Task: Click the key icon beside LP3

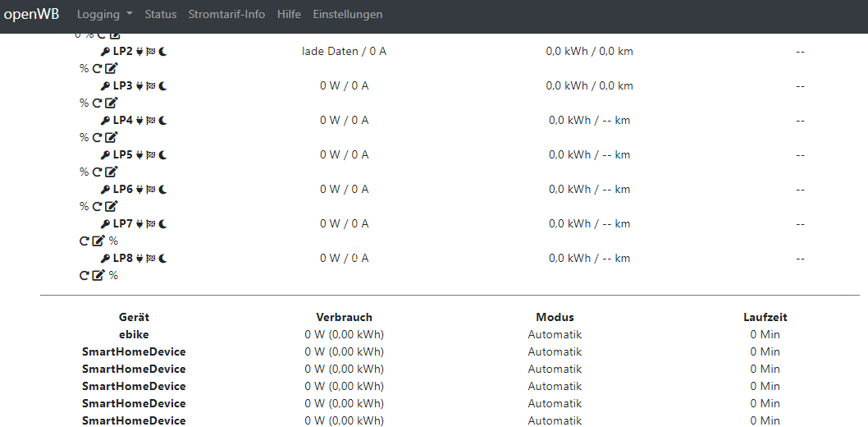Action: click(105, 86)
